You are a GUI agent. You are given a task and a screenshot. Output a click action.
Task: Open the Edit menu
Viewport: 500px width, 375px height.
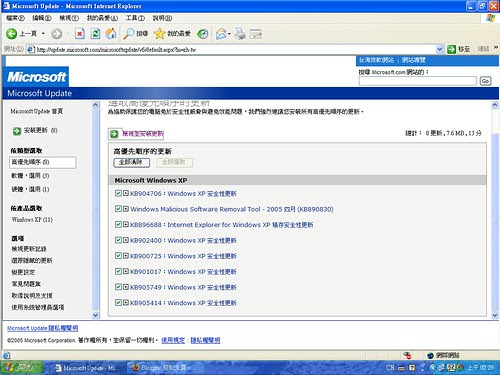point(42,18)
